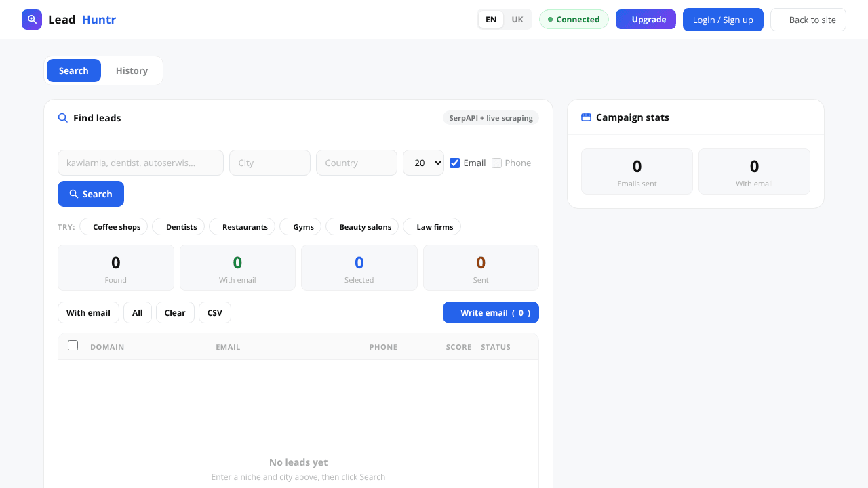The image size is (868, 488).
Task: Open the results count dropdown showing 20
Action: (x=423, y=163)
